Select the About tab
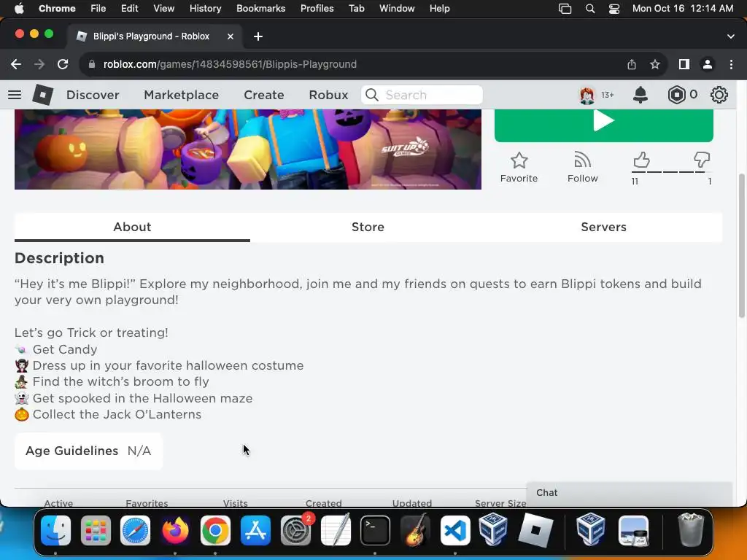 (132, 227)
